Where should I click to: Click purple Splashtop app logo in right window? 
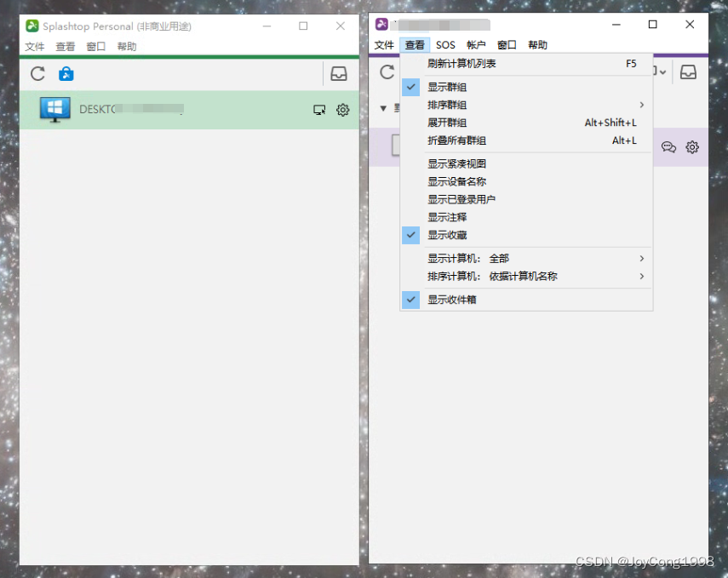(x=381, y=24)
